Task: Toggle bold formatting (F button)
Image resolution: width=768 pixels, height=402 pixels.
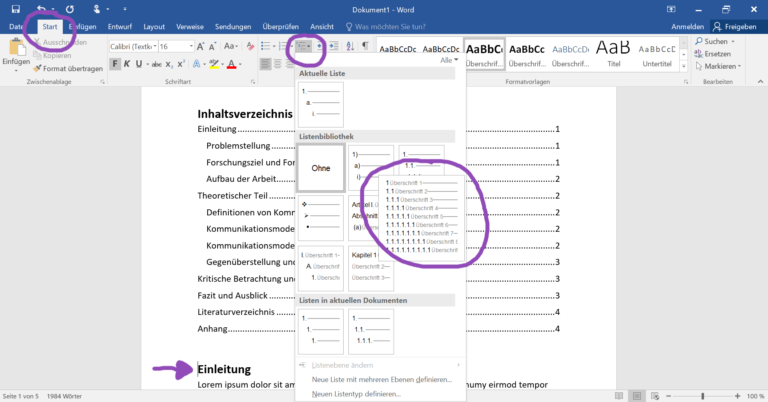Action: (x=114, y=65)
